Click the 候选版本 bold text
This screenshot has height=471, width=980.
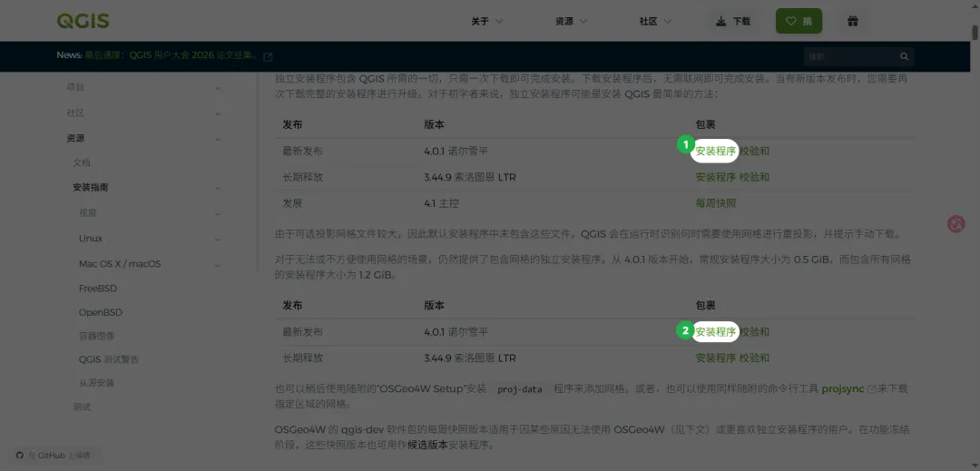pyautogui.click(x=427, y=446)
